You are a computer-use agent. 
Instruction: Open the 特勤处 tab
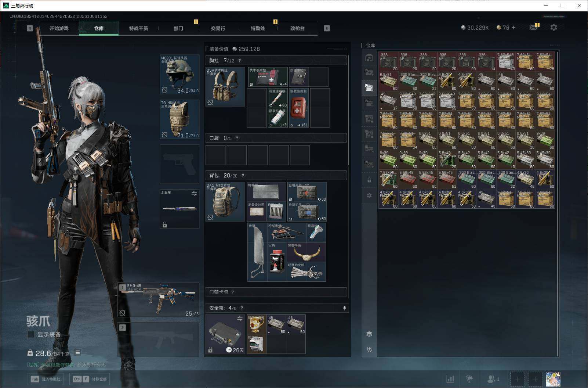(258, 28)
